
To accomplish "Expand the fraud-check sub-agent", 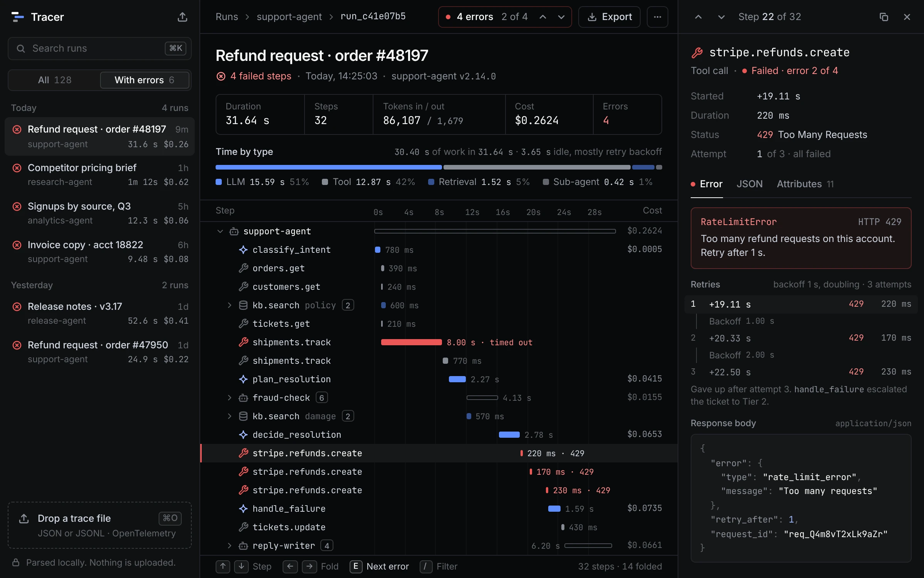I will pyautogui.click(x=229, y=398).
